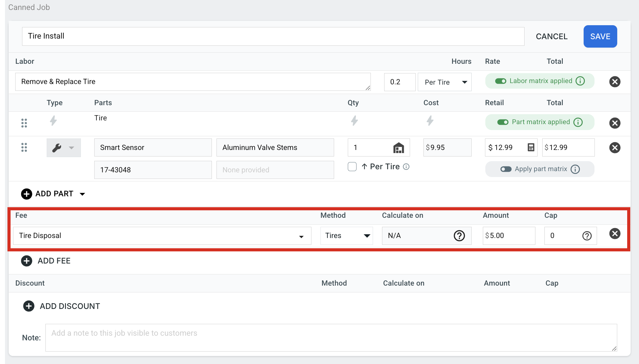This screenshot has height=364, width=639.
Task: Open the Tires method dropdown
Action: [x=347, y=236]
